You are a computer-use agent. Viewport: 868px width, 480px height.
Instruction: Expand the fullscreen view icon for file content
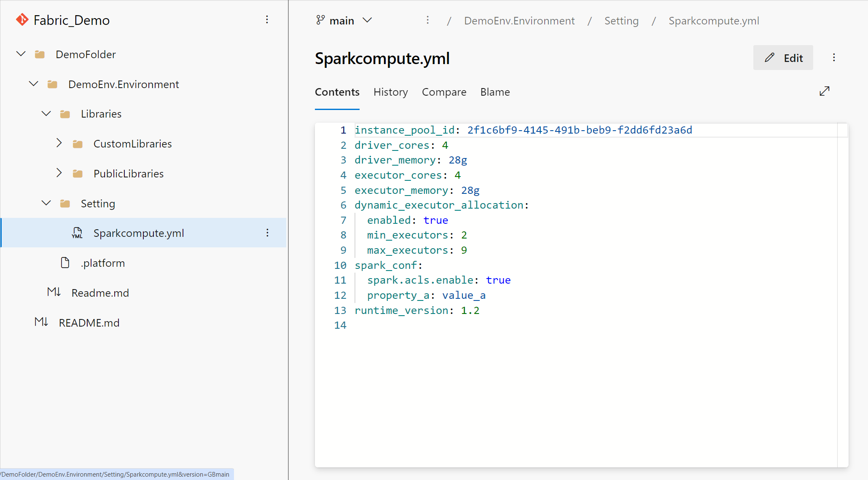click(825, 91)
